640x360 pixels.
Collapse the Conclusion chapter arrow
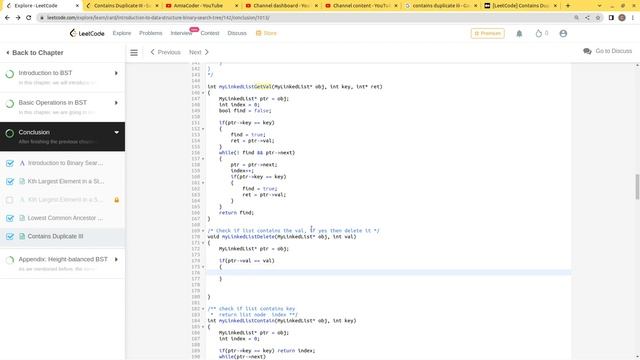117,132
